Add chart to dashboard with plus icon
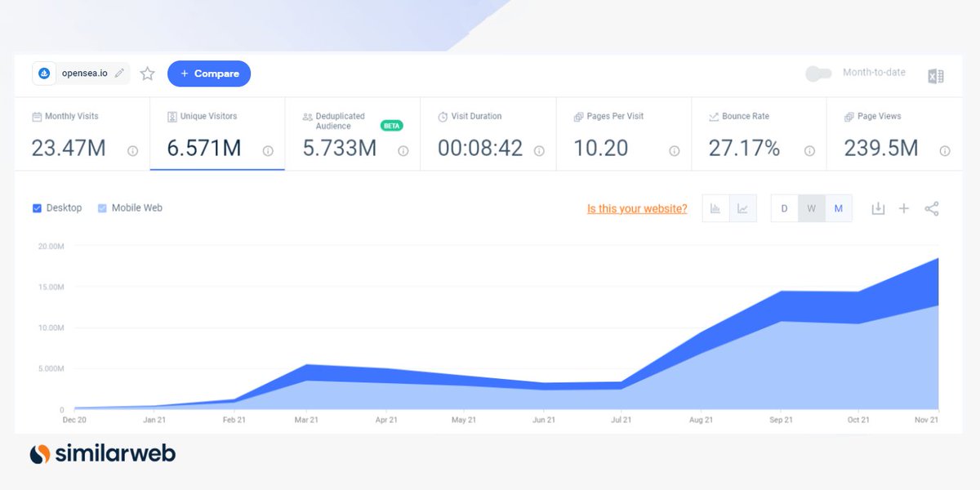This screenshot has height=490, width=980. pos(904,208)
